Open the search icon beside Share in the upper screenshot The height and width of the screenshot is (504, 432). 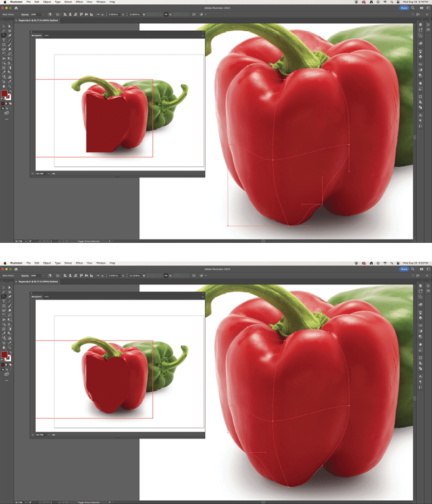point(413,8)
